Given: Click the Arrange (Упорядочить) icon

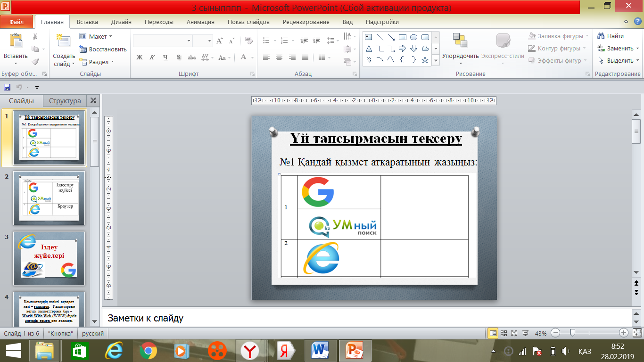Looking at the screenshot, I should click(x=460, y=43).
